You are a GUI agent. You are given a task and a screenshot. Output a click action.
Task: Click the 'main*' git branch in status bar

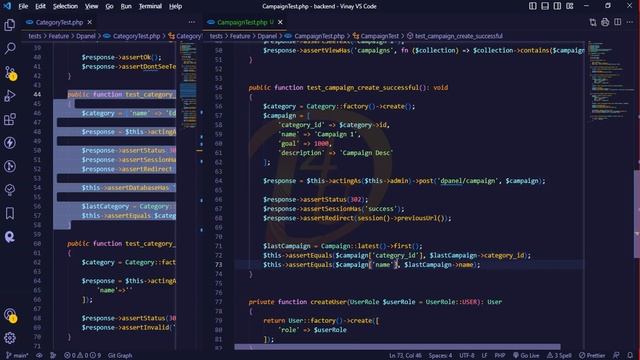click(x=18, y=356)
